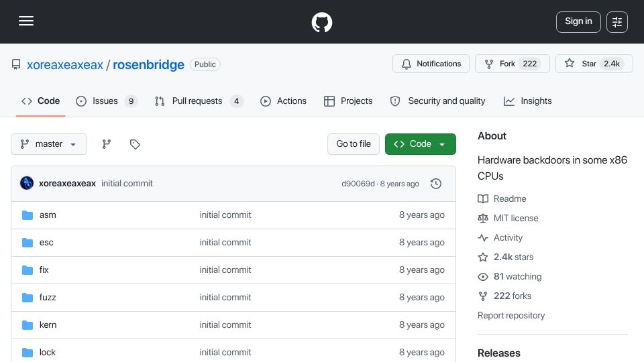
Task: Click the Pull requests count badge 4
Action: (237, 101)
